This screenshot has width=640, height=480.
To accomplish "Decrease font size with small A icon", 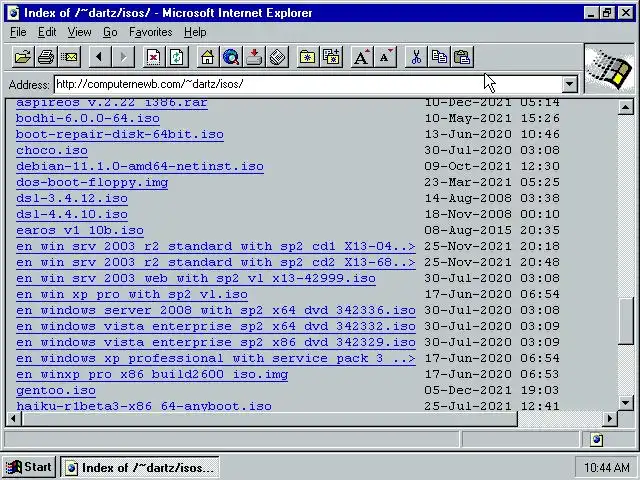I will (385, 57).
